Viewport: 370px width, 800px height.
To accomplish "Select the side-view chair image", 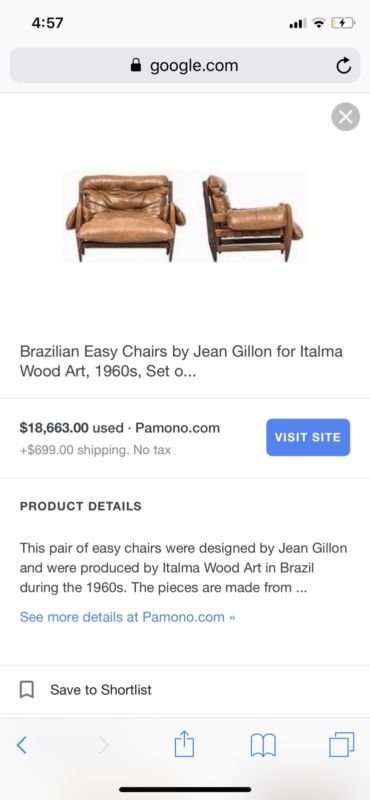I will 252,217.
